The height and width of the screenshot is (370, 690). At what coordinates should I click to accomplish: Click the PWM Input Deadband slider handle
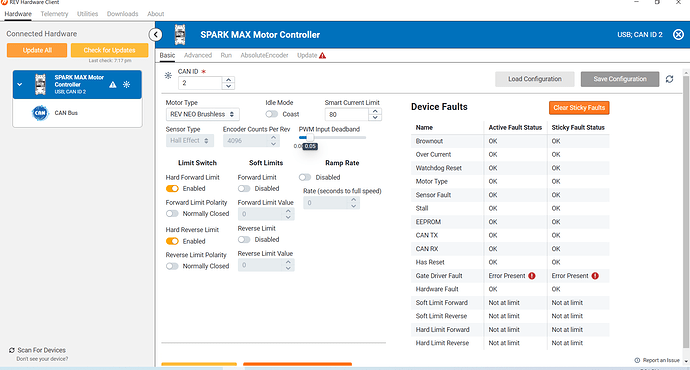309,138
